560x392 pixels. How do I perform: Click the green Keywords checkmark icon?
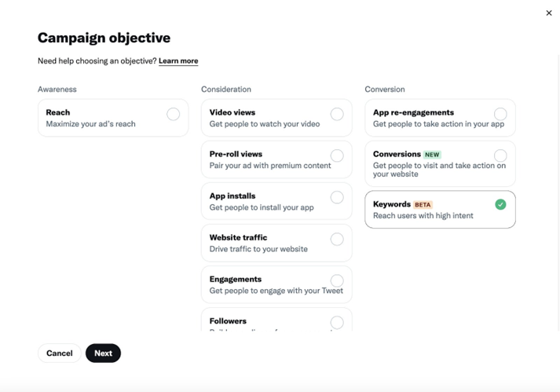(500, 204)
